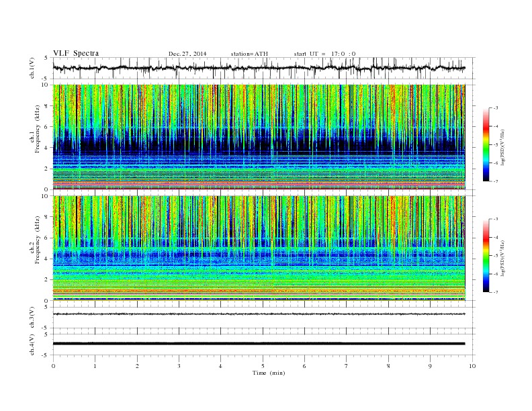This screenshot has width=532, height=411.
Task: Click the "ch.1(V)" waveform axis label
Action: [x=32, y=68]
